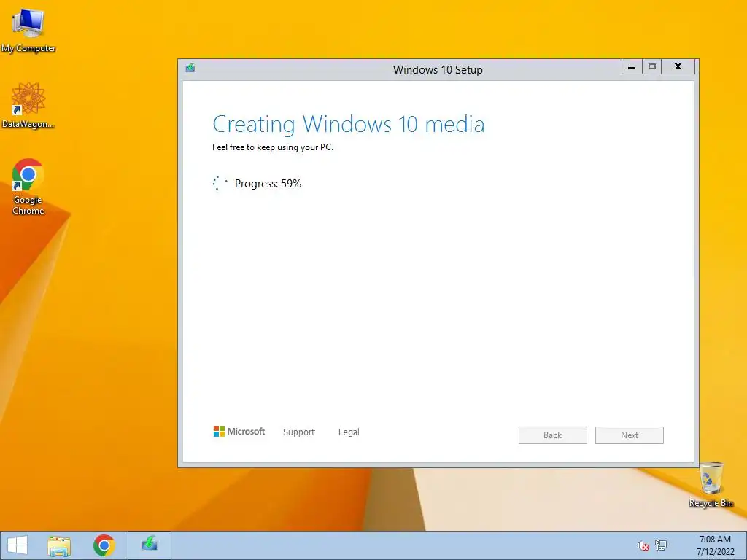
Task: Click the 'Windows 10 Setup' title text
Action: pos(438,70)
